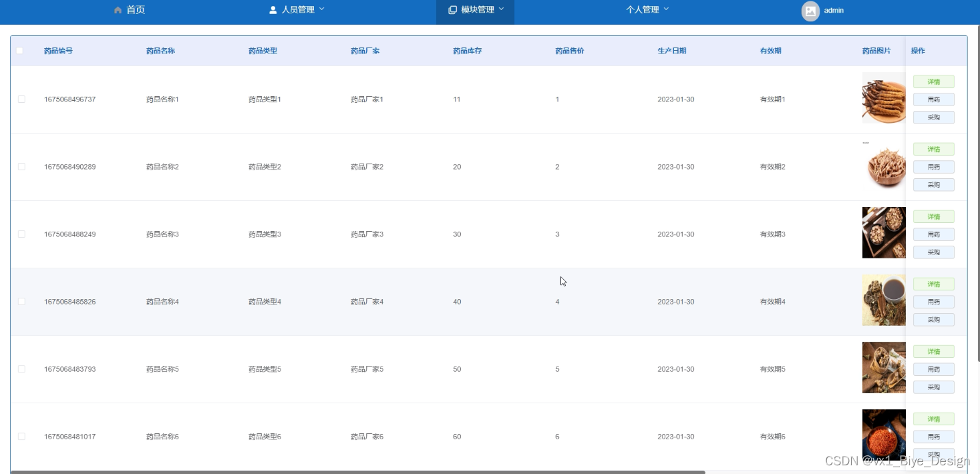The height and width of the screenshot is (474, 980).
Task: Click 用药 for 药品名称3
Action: 934,235
